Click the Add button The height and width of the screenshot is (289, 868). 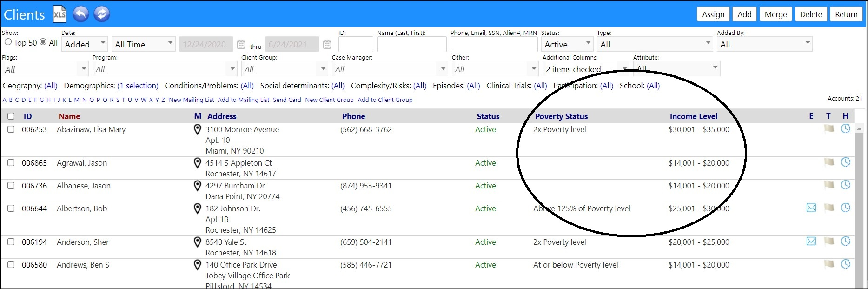pos(744,14)
